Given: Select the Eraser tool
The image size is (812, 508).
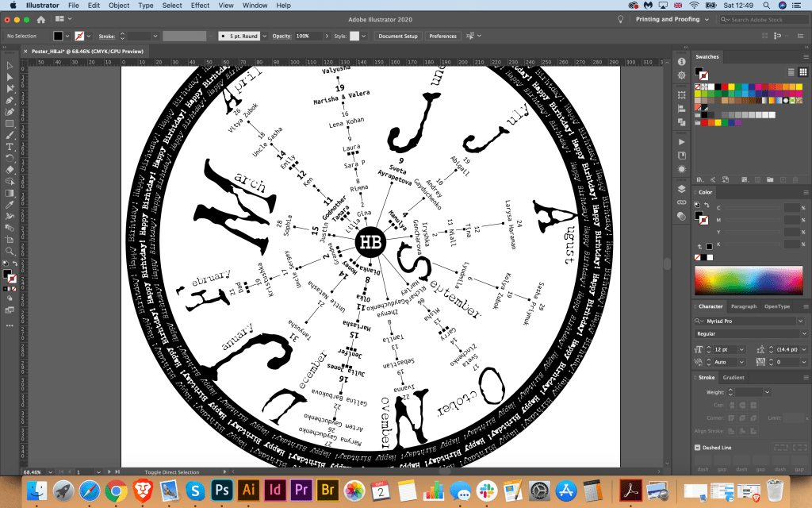Looking at the screenshot, I should [10, 169].
